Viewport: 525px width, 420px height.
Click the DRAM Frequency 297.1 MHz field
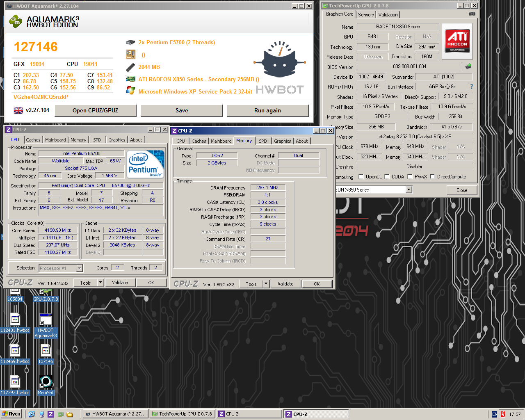268,187
